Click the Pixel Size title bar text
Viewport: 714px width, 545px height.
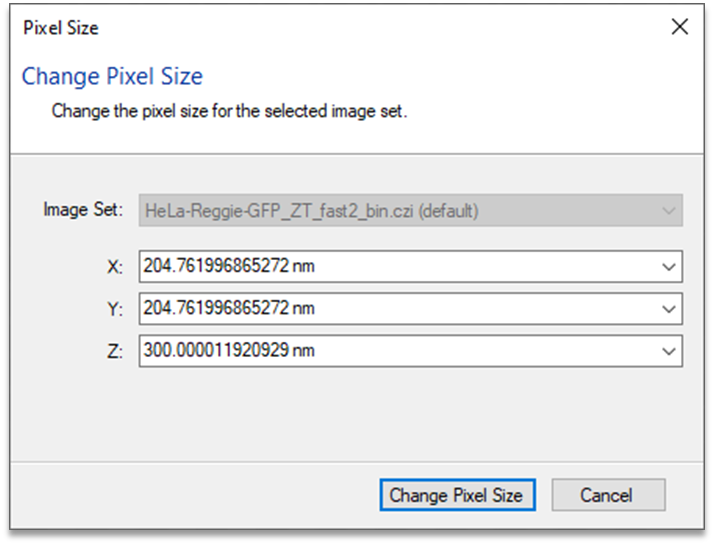click(x=61, y=28)
